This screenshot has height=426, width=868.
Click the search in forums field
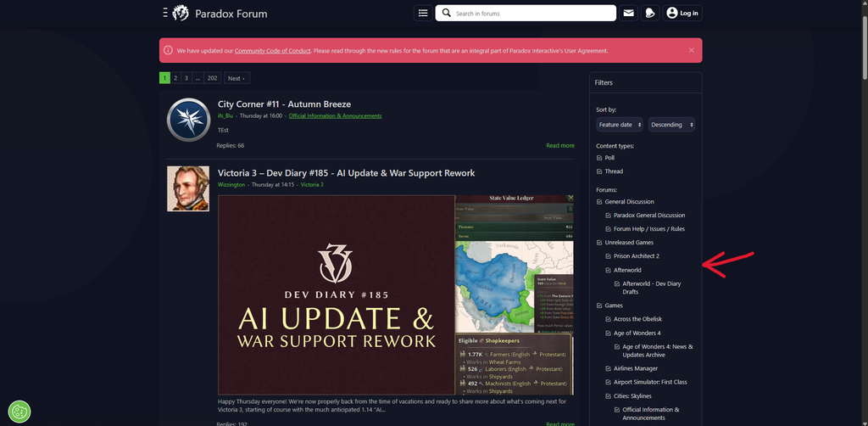tap(526, 14)
